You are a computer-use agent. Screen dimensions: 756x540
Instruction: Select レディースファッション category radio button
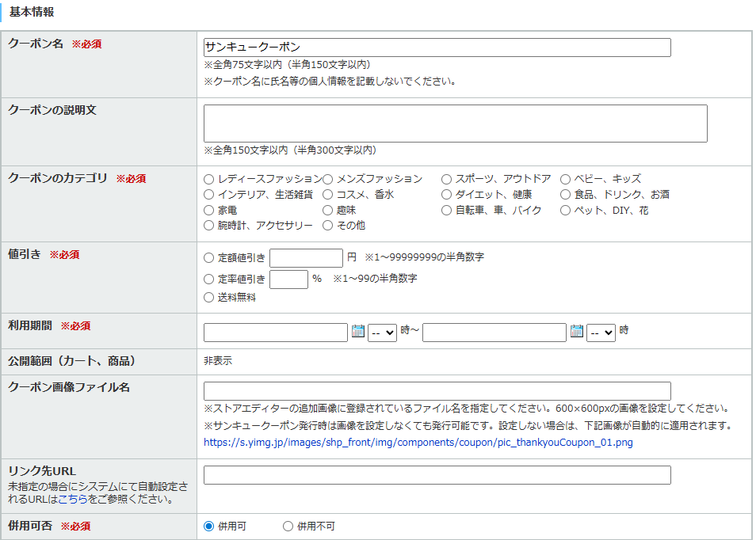(209, 179)
